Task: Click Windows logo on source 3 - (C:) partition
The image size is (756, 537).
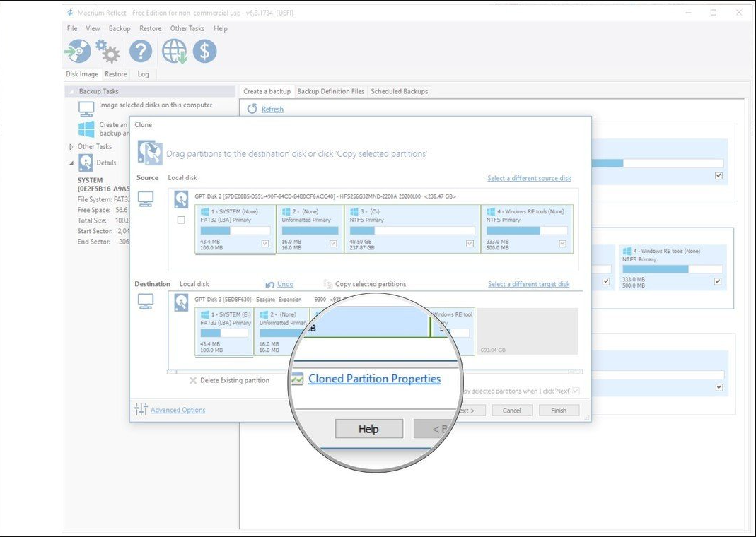Action: [354, 211]
